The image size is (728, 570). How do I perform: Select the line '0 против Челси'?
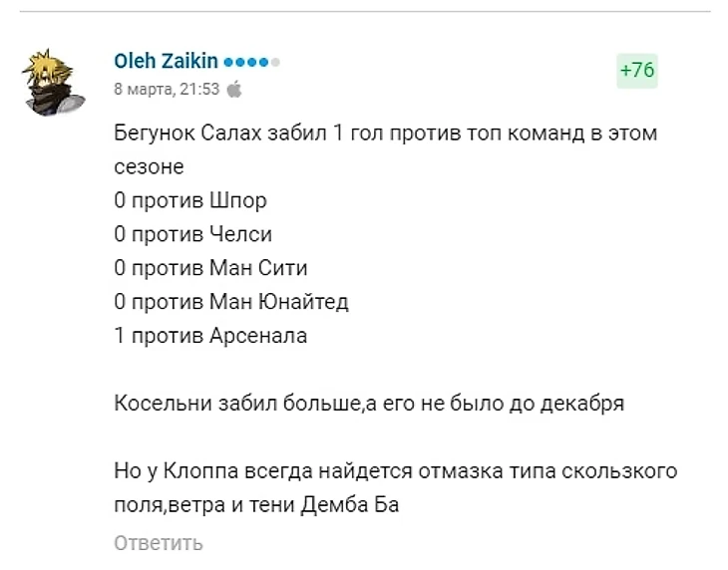193,234
